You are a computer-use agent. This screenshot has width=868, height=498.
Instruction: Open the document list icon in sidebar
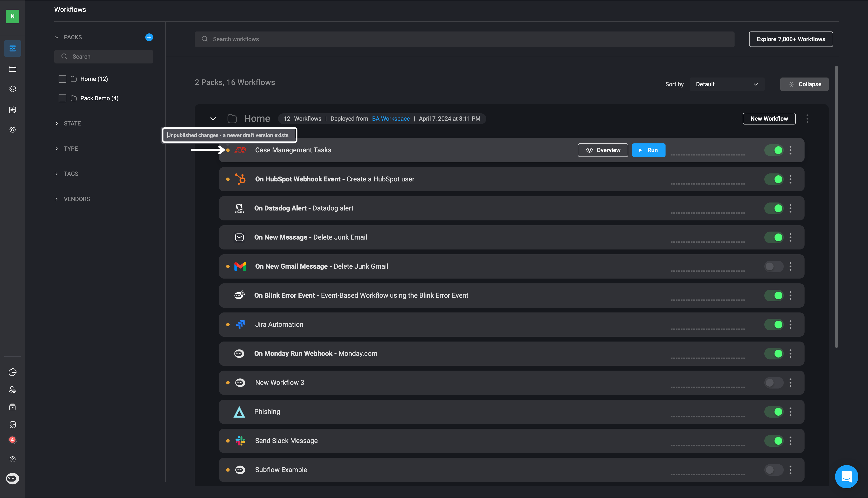13,424
